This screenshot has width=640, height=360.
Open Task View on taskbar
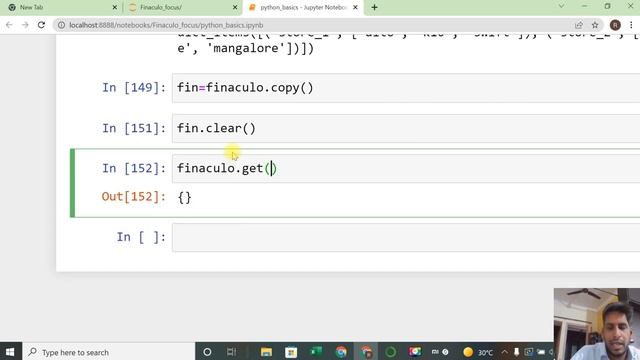[231, 352]
